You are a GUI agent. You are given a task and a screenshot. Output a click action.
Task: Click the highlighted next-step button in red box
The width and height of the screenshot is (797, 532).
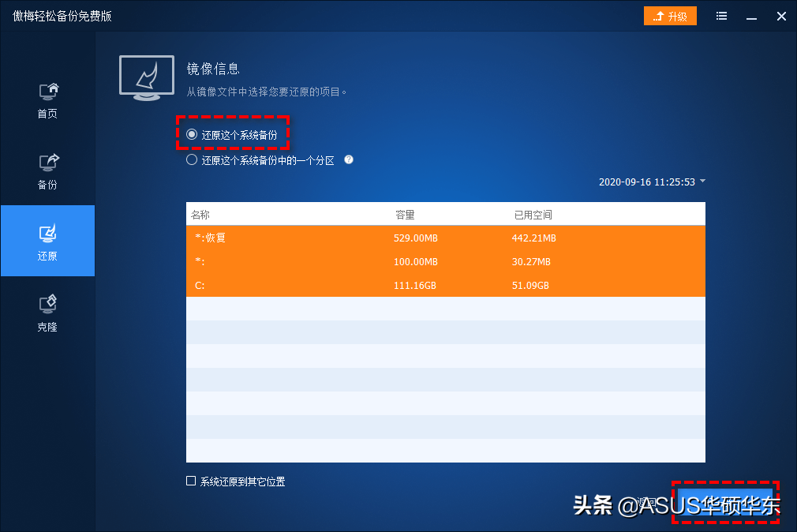[725, 502]
